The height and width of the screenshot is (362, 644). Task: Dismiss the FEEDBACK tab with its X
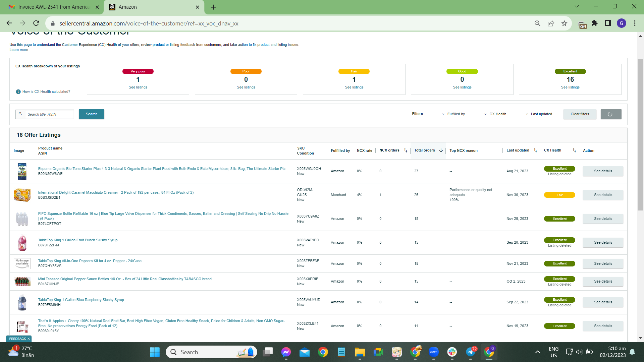pyautogui.click(x=29, y=339)
